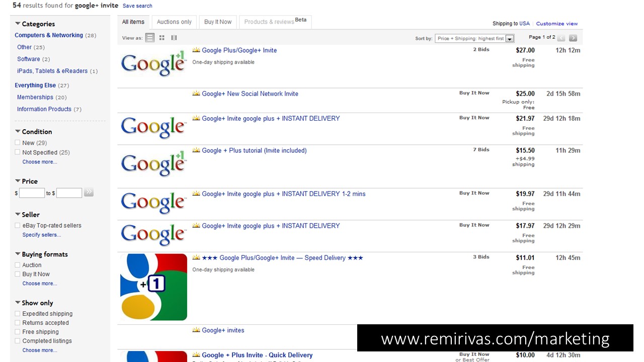Click Customize view link
Screen dimensions: 644x362
pos(557,24)
